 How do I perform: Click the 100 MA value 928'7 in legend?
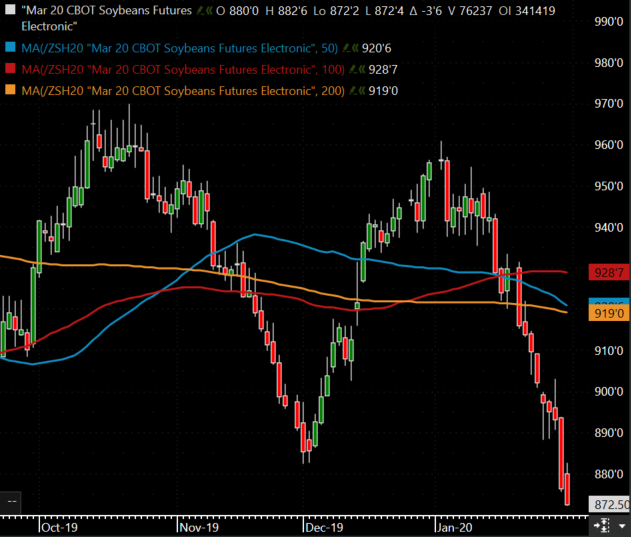click(383, 70)
